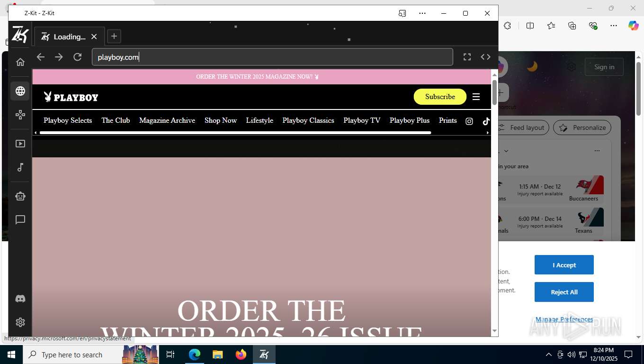The width and height of the screenshot is (644, 364).
Task: Open Prints nav item
Action: (x=447, y=120)
